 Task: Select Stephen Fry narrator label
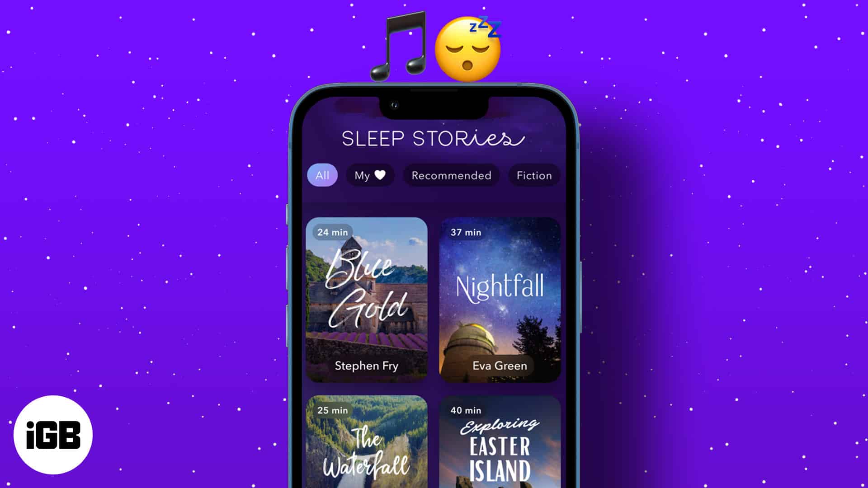[365, 366]
